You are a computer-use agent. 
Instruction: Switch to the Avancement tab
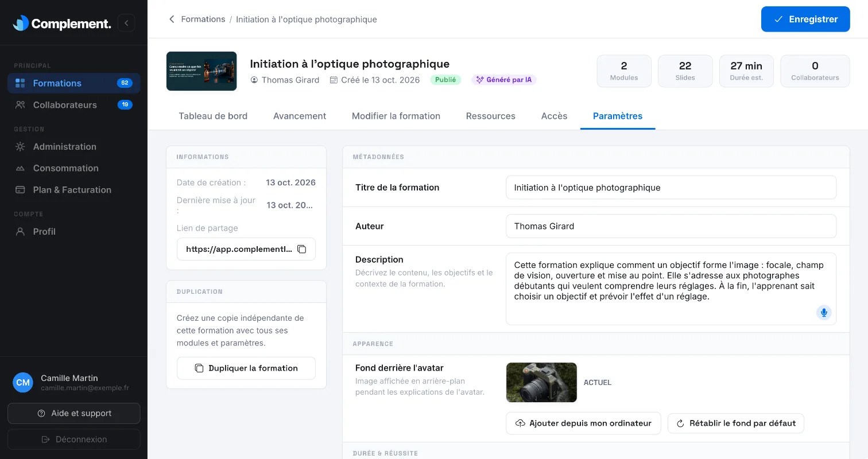(300, 116)
